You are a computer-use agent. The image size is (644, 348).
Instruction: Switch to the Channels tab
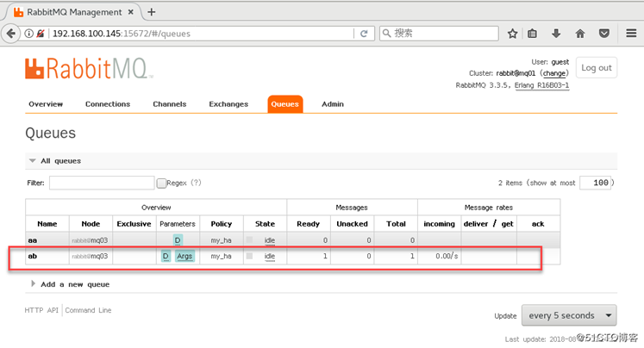tap(170, 104)
